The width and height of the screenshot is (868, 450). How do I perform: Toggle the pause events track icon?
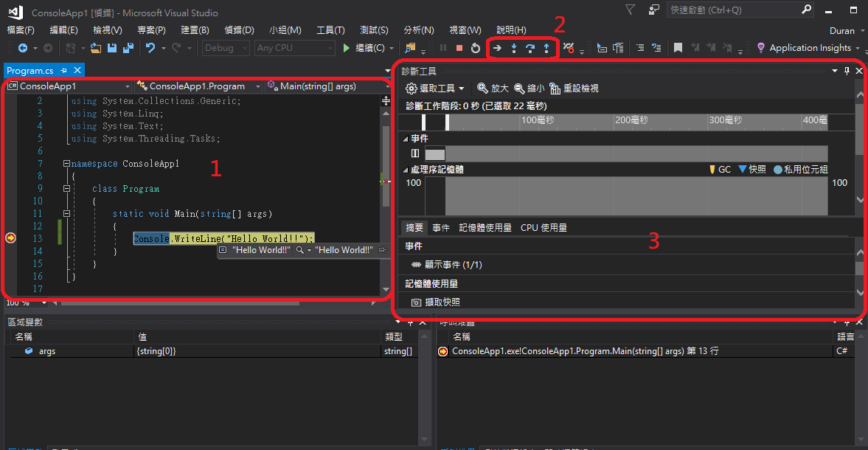(x=415, y=153)
